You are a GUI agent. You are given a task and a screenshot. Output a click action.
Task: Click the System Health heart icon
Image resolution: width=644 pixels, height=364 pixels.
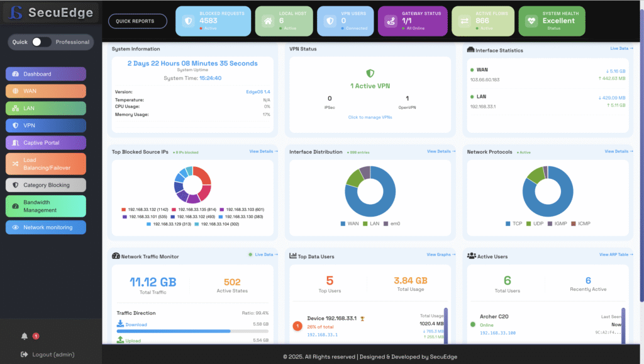coord(531,21)
